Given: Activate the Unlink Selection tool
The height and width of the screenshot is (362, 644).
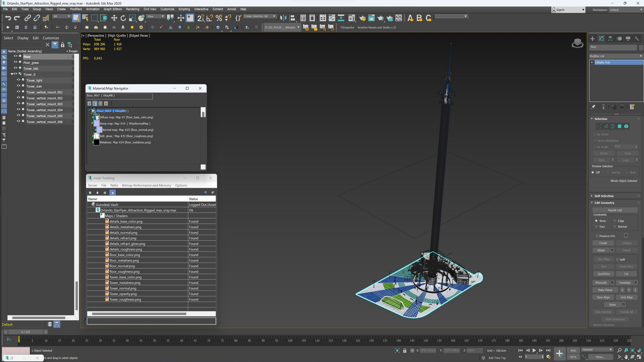Looking at the screenshot, I should pos(37,18).
